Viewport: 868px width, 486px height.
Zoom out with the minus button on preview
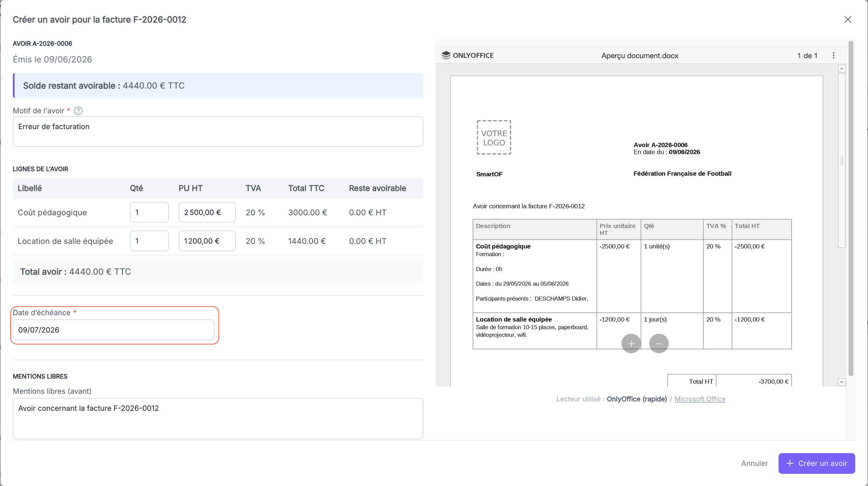pyautogui.click(x=659, y=343)
